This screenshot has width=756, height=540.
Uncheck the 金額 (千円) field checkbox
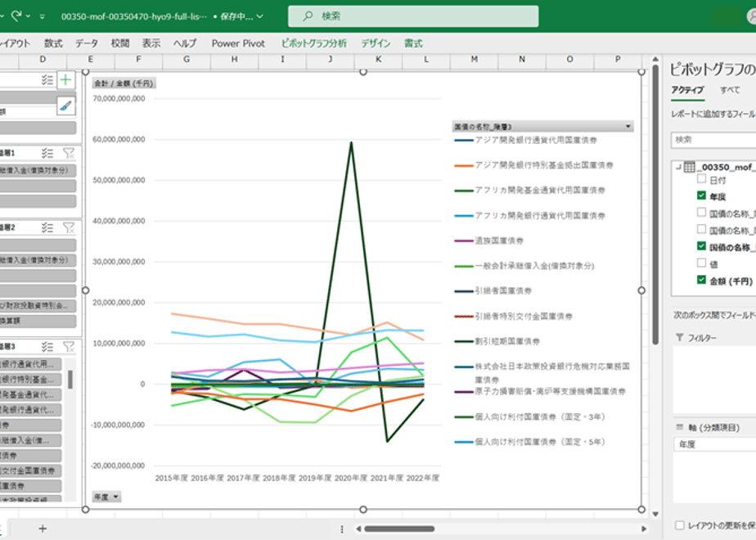pos(701,280)
